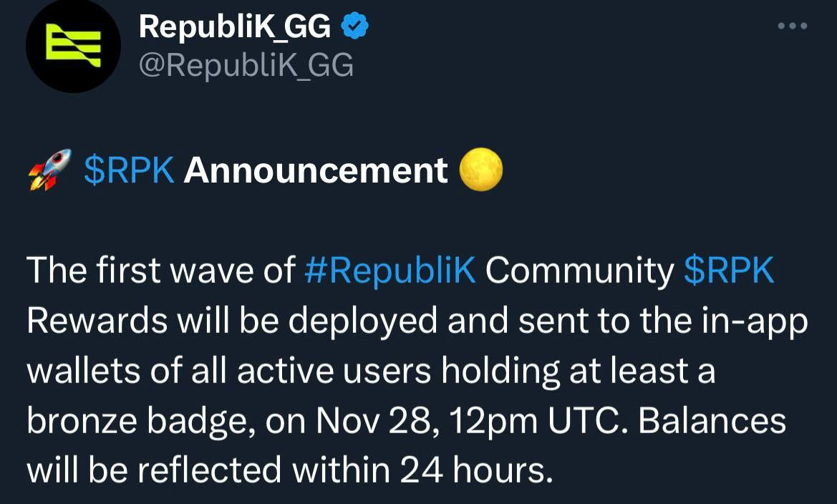Click the phrase 'The first wave of'
The width and height of the screenshot is (837, 504).
160,270
